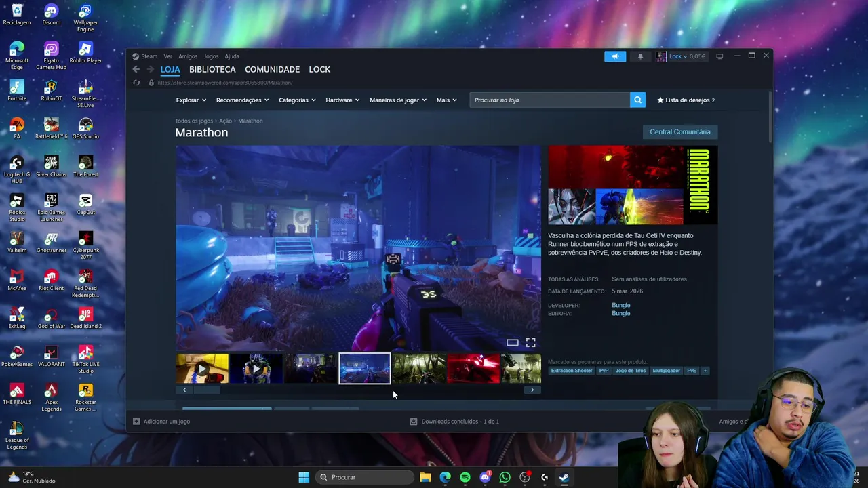Viewport: 868px width, 488px height.
Task: Select the red screenshot thumbnail
Action: 473,369
